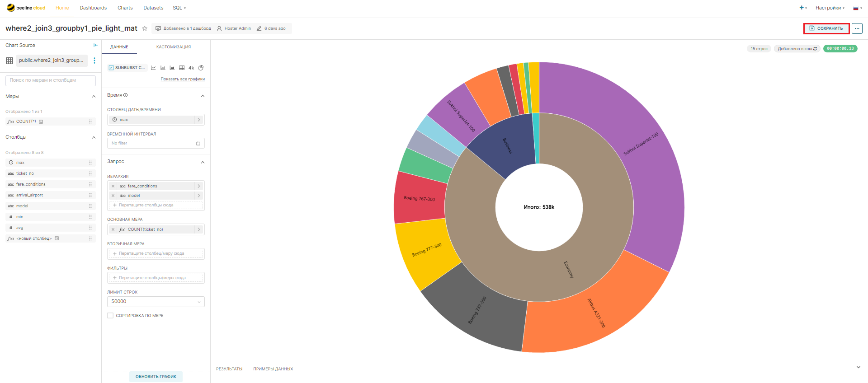The width and height of the screenshot is (868, 383).
Task: Collapse the Chart Source panel
Action: (95, 45)
